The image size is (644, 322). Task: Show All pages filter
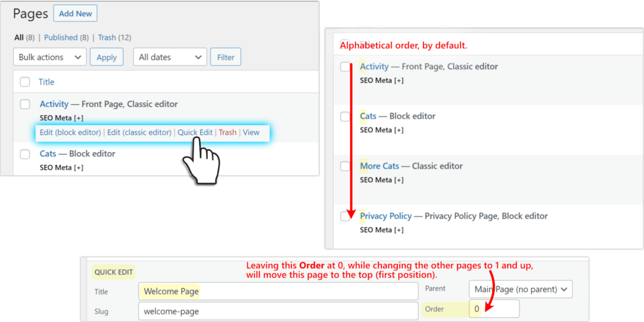click(19, 37)
